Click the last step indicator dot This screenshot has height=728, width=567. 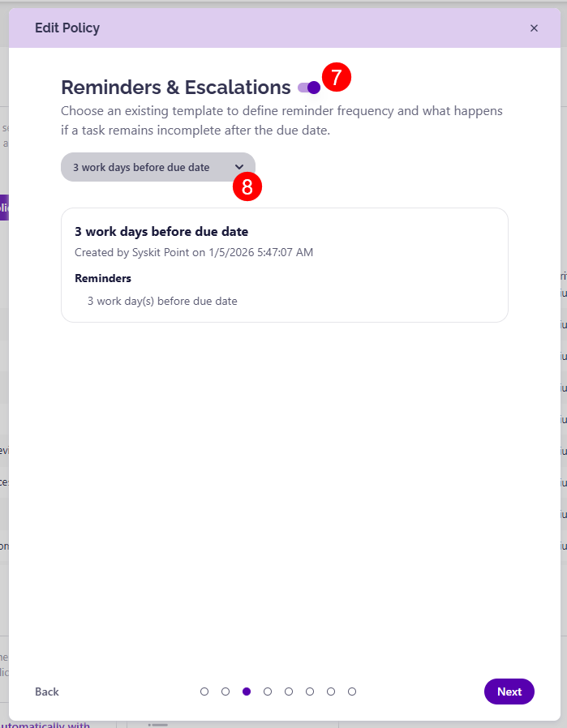[352, 692]
